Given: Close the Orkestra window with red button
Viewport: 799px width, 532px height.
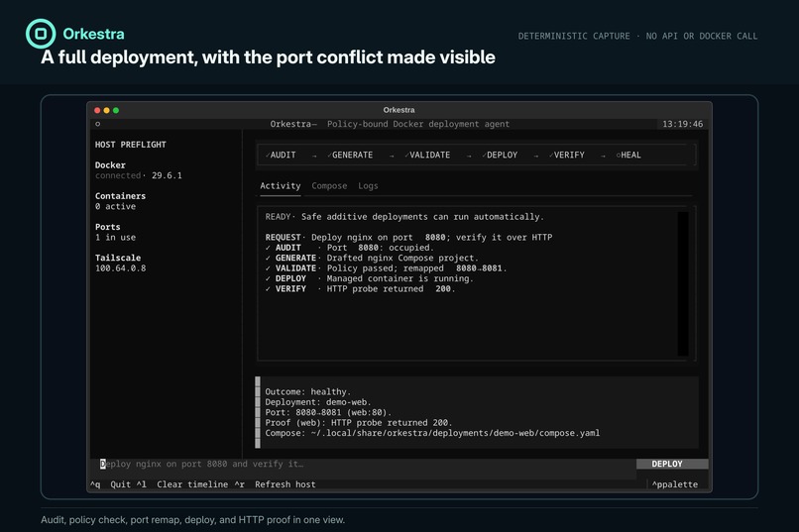Looking at the screenshot, I should click(97, 110).
